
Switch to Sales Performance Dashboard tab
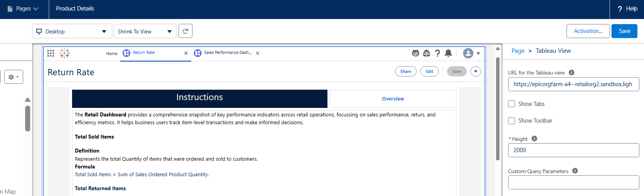pos(227,53)
